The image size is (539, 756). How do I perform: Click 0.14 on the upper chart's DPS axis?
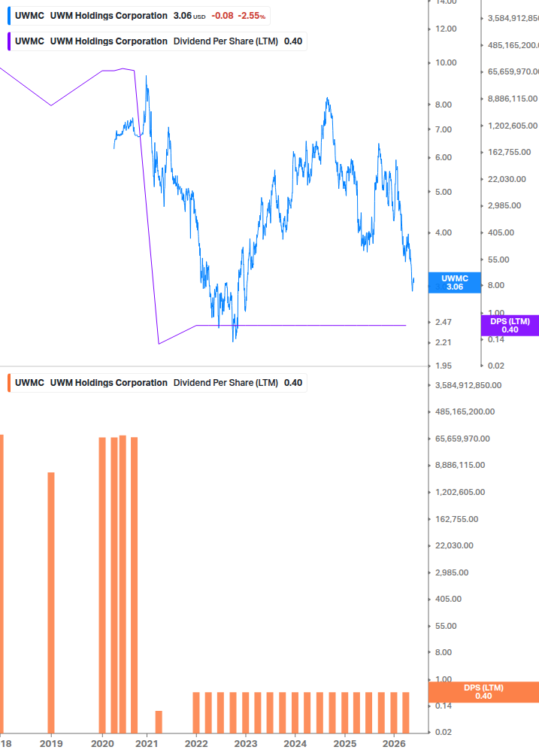[x=496, y=339]
